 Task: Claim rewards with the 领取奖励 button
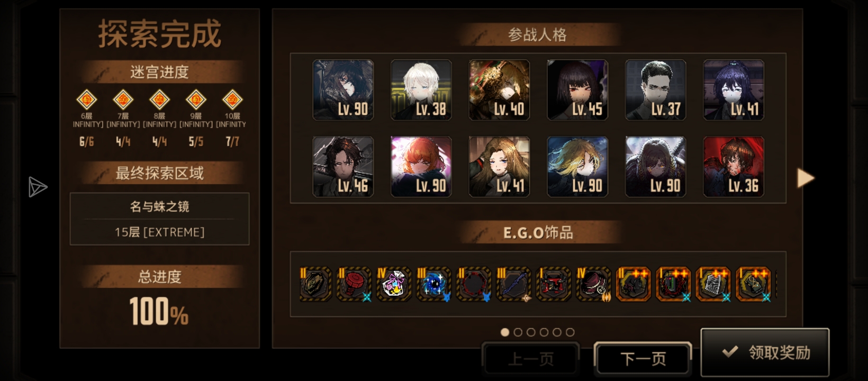[765, 352]
